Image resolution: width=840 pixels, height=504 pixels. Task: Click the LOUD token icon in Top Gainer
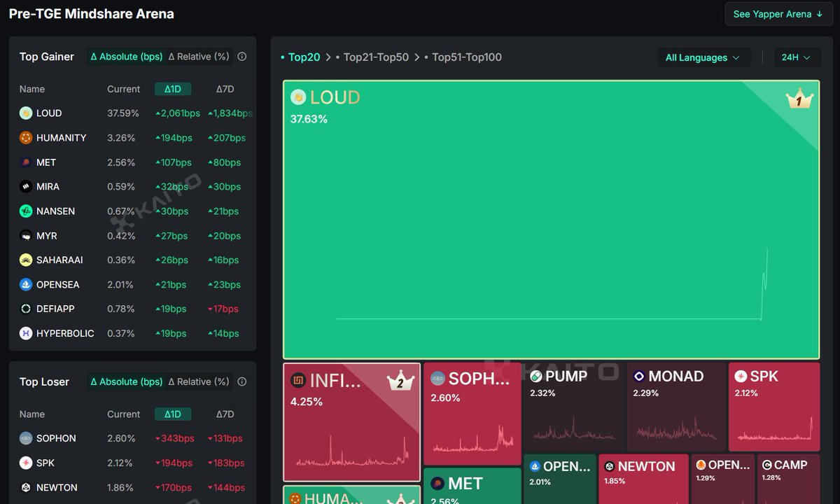(x=26, y=113)
